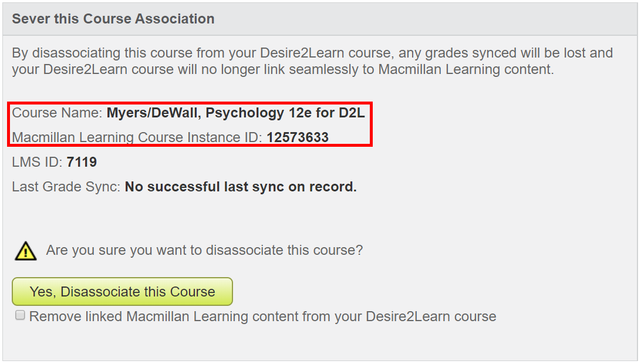Click the exclamation mark inside the warning triangle
This screenshot has height=364, width=641.
(x=24, y=252)
